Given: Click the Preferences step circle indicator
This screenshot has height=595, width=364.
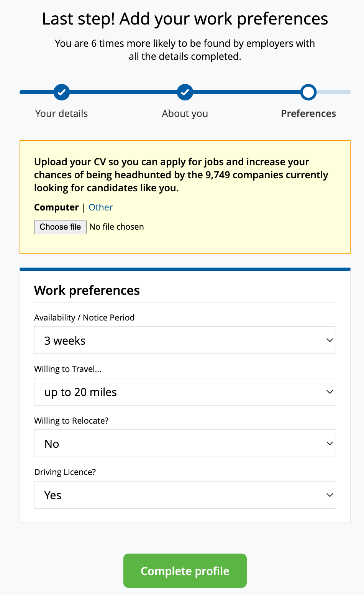Looking at the screenshot, I should pos(308,92).
